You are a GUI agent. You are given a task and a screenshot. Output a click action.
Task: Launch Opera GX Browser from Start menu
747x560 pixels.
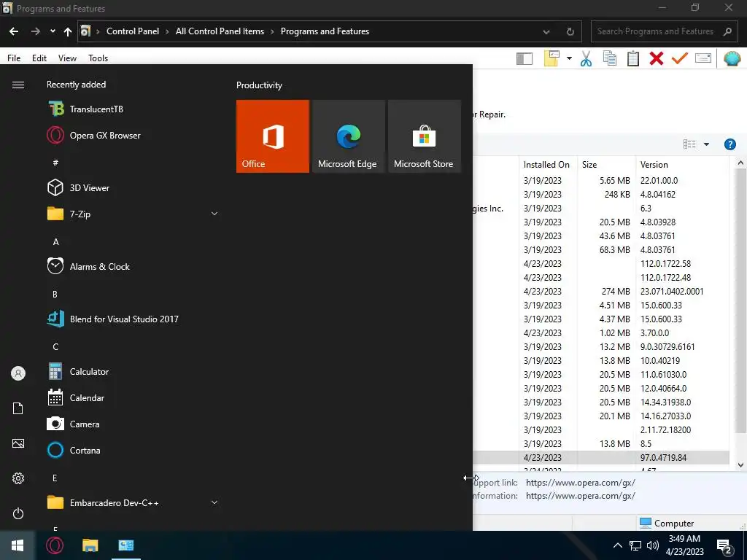pos(133,135)
